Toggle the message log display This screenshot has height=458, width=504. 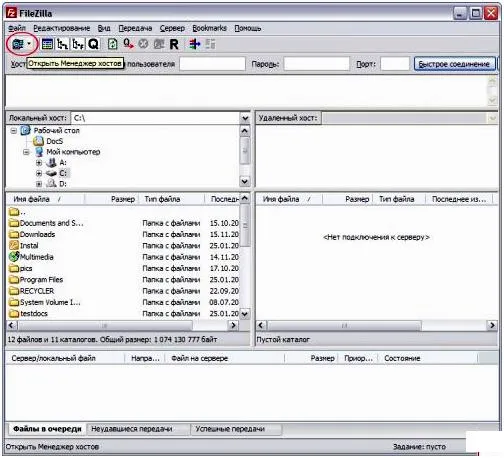coord(47,44)
